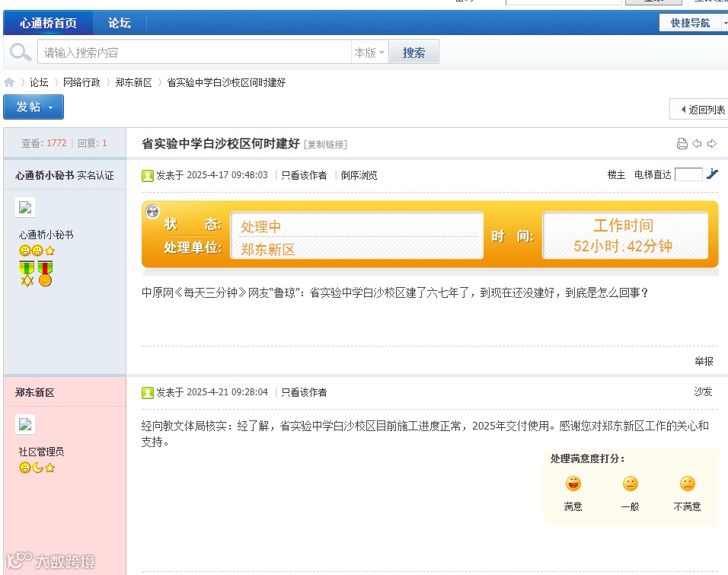Click 52小时:42分钟 work time value
This screenshot has height=575, width=728.
pyautogui.click(x=623, y=246)
